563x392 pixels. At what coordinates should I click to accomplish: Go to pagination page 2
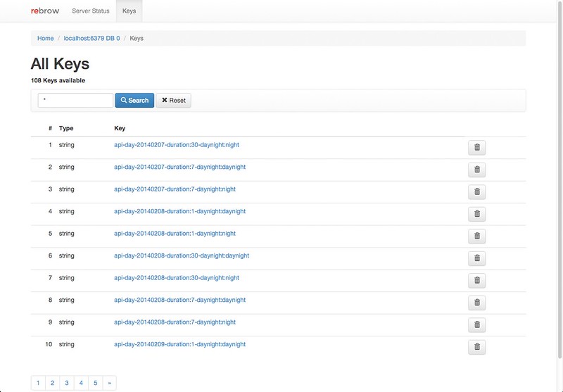pyautogui.click(x=52, y=383)
